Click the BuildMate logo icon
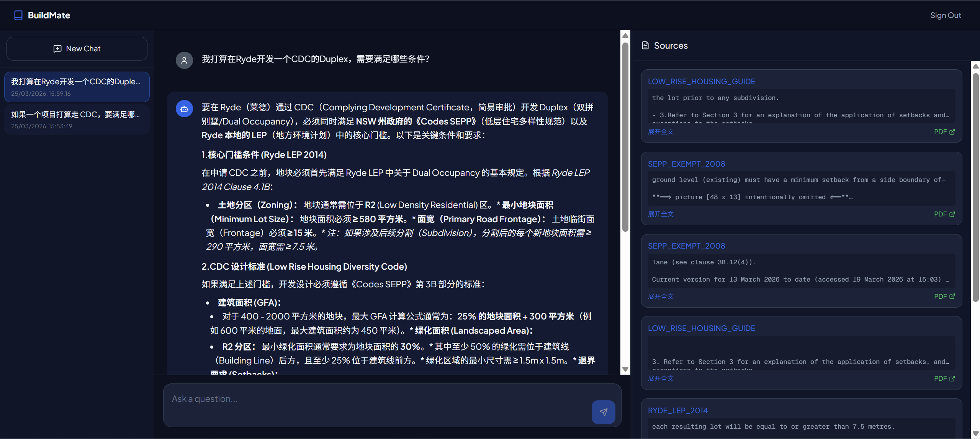Viewport: 980px width, 439px height. pyautogui.click(x=18, y=15)
